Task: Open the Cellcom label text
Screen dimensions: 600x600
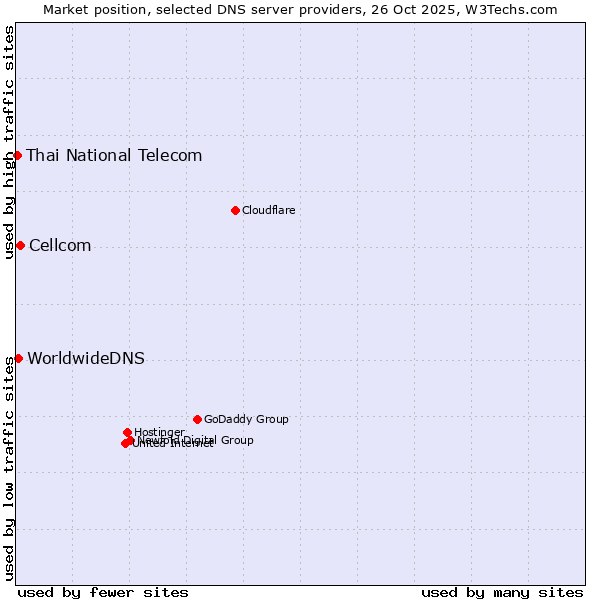Action: [x=60, y=246]
